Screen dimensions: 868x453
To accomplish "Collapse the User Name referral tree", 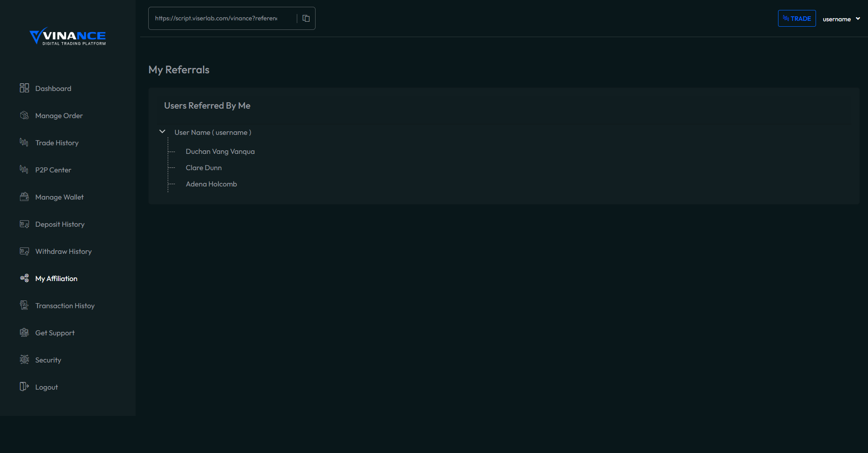I will (162, 132).
